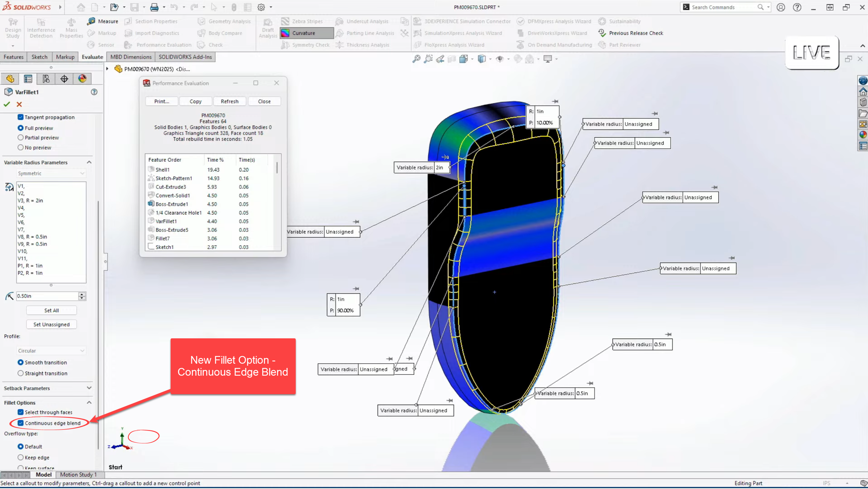Click Refresh in Performance Evaluation dialog

point(230,101)
